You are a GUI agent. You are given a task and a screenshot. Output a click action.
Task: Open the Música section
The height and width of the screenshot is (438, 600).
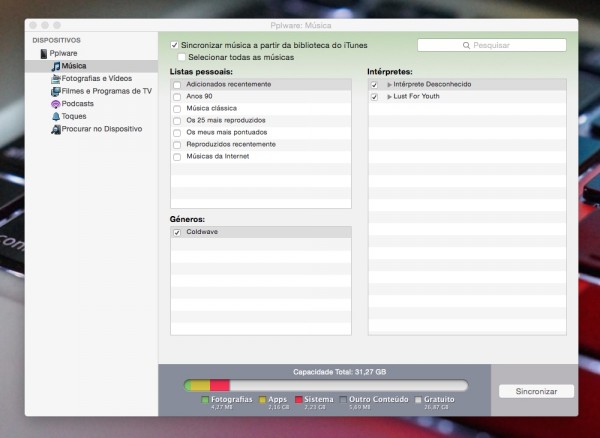tap(91, 66)
